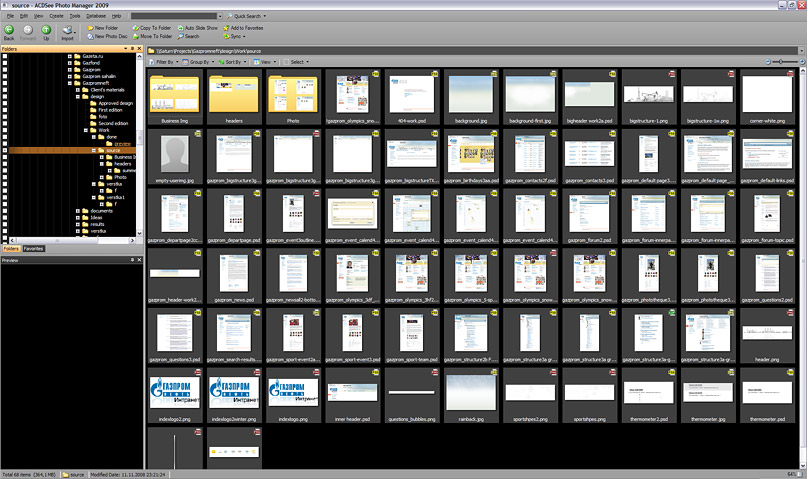Click the green Back navigation icon
The height and width of the screenshot is (479, 808).
point(9,30)
